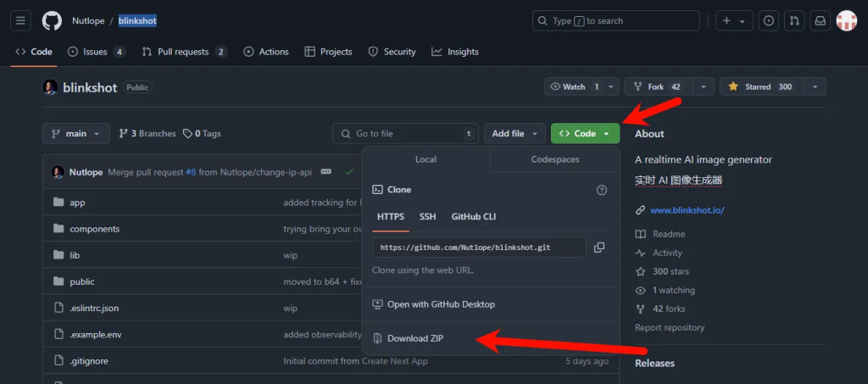The height and width of the screenshot is (384, 868).
Task: Expand the star lists dropdown arrow
Action: coord(814,86)
